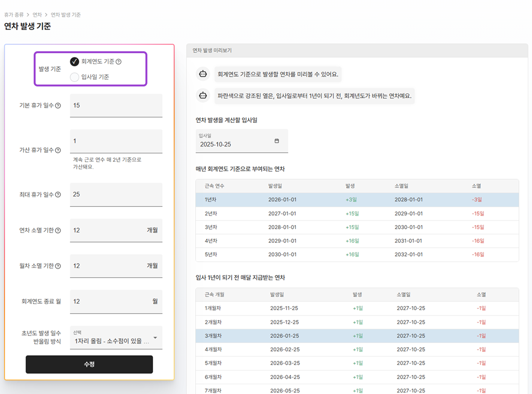The width and height of the screenshot is (532, 394).
Task: Open help icon beside 기본 휴가 일수
Action: tap(58, 106)
